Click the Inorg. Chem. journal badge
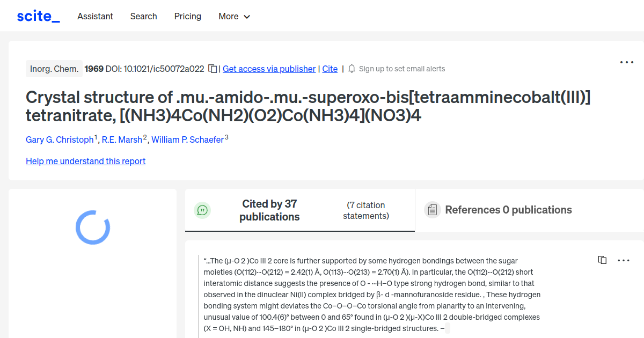Viewport: 644px width, 338px height. tap(54, 69)
